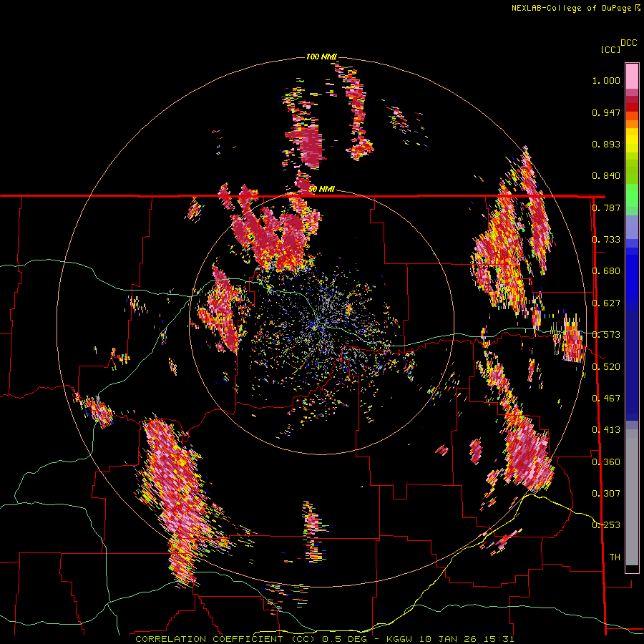The width and height of the screenshot is (644, 644).
Task: Click the 0.360 scale value
Action: 606,462
